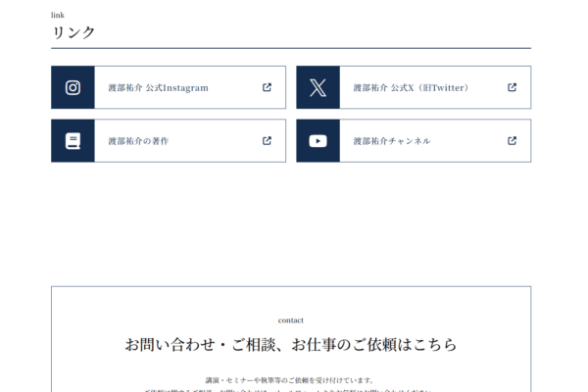Click external link icon in 著作 card
588x392 pixels.
click(x=267, y=141)
